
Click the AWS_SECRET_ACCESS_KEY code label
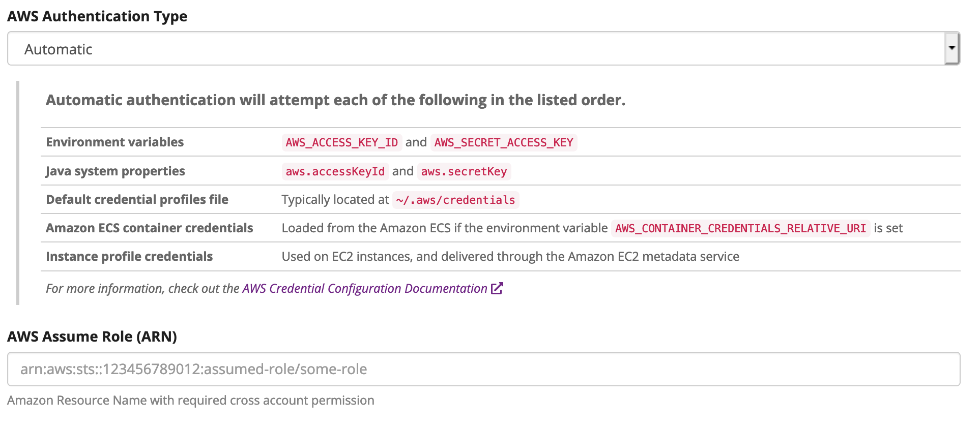click(x=503, y=142)
